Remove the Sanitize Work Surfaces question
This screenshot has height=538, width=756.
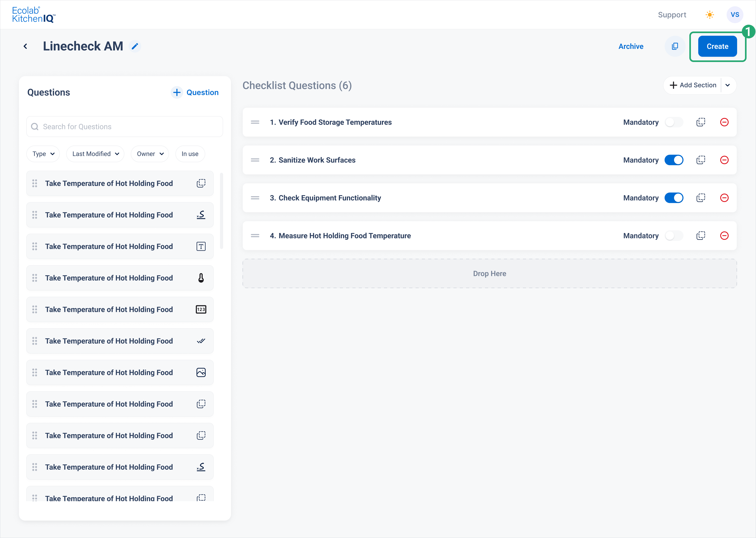[x=724, y=160]
